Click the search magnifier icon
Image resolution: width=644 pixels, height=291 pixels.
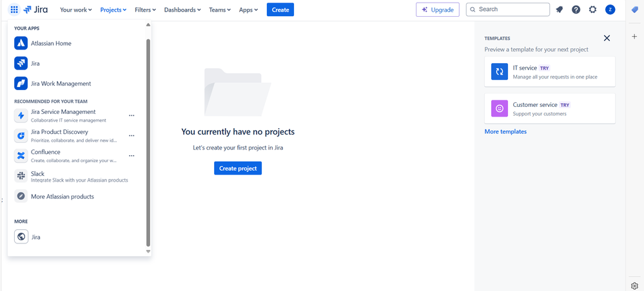click(473, 10)
